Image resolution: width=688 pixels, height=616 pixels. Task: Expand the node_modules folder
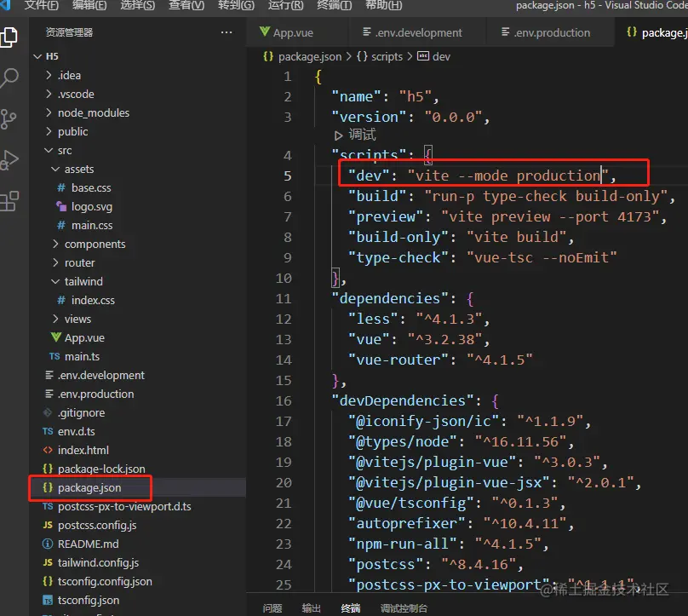pos(49,112)
